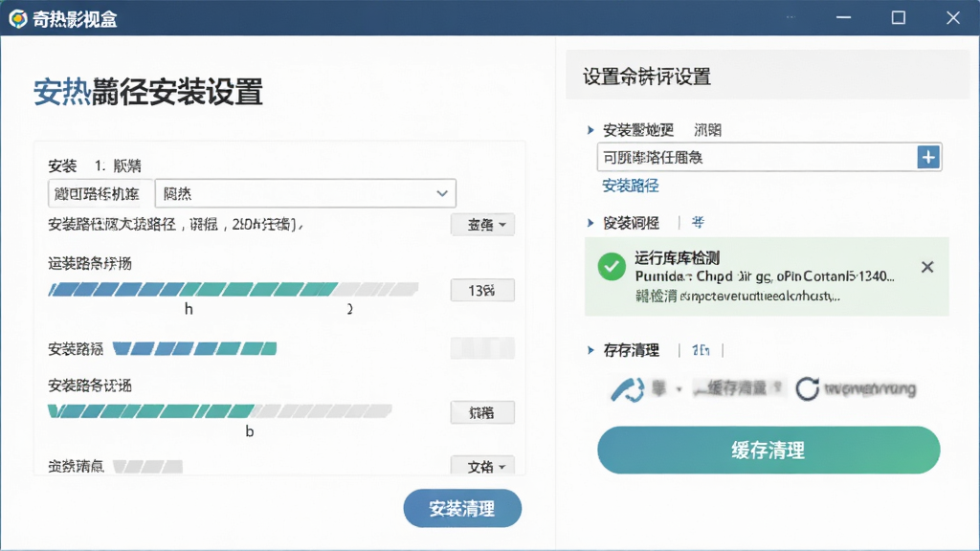The image size is (980, 551).
Task: Click the 136 value button
Action: click(482, 291)
